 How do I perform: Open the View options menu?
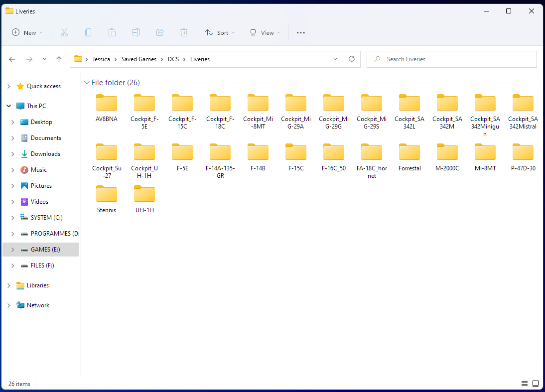click(x=265, y=33)
